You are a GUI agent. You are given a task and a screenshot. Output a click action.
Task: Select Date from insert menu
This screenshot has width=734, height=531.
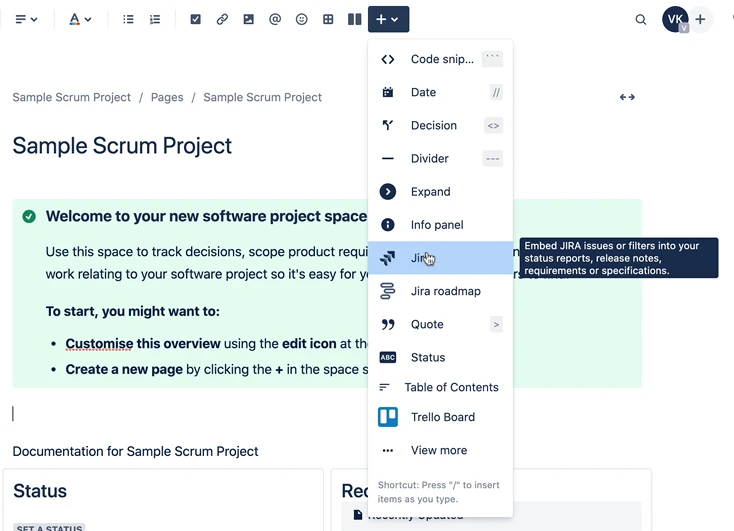click(440, 92)
